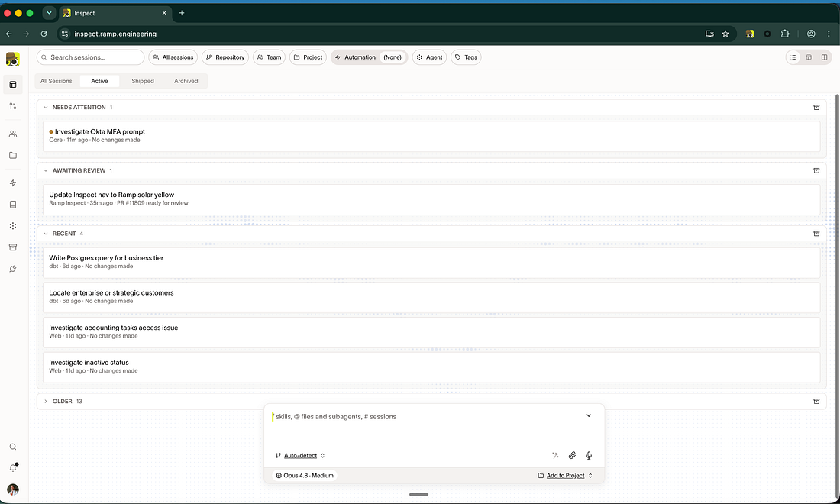Viewport: 840px width, 504px height.
Task: Switch to Archived tab
Action: click(x=186, y=81)
